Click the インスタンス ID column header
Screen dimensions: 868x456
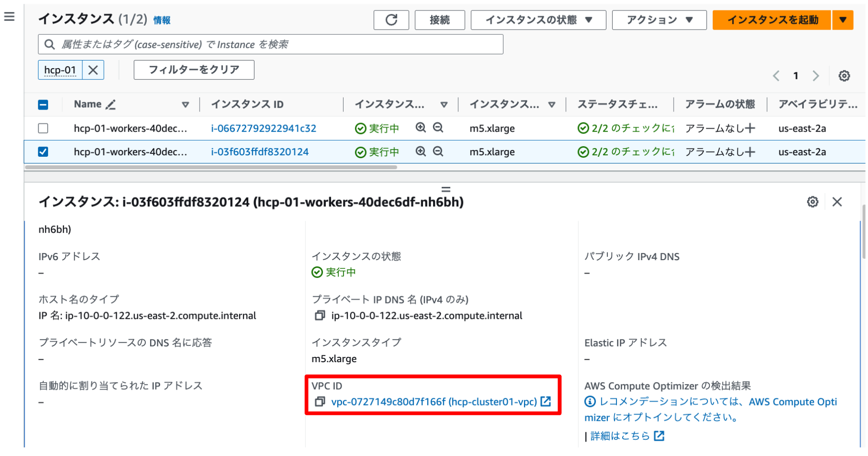click(247, 104)
